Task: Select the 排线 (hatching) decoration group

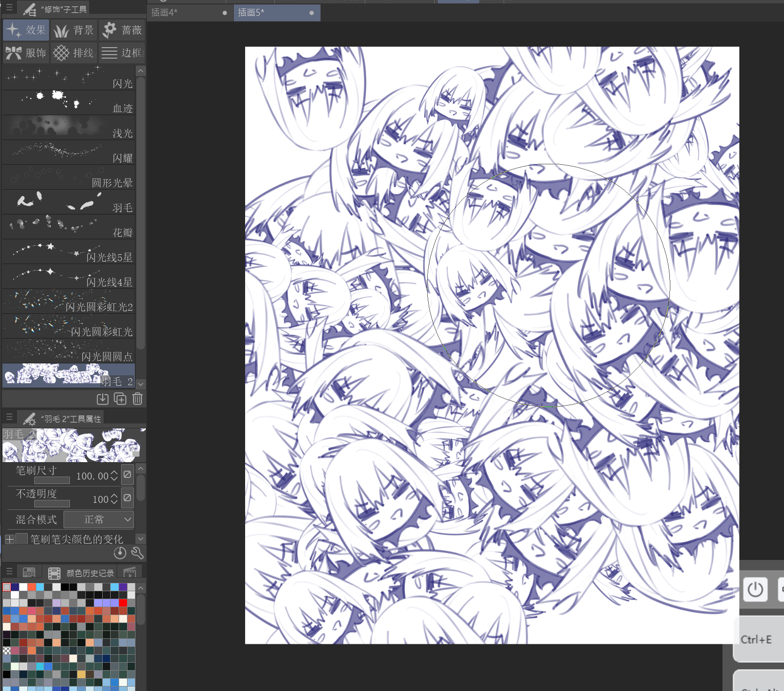Action: click(73, 53)
